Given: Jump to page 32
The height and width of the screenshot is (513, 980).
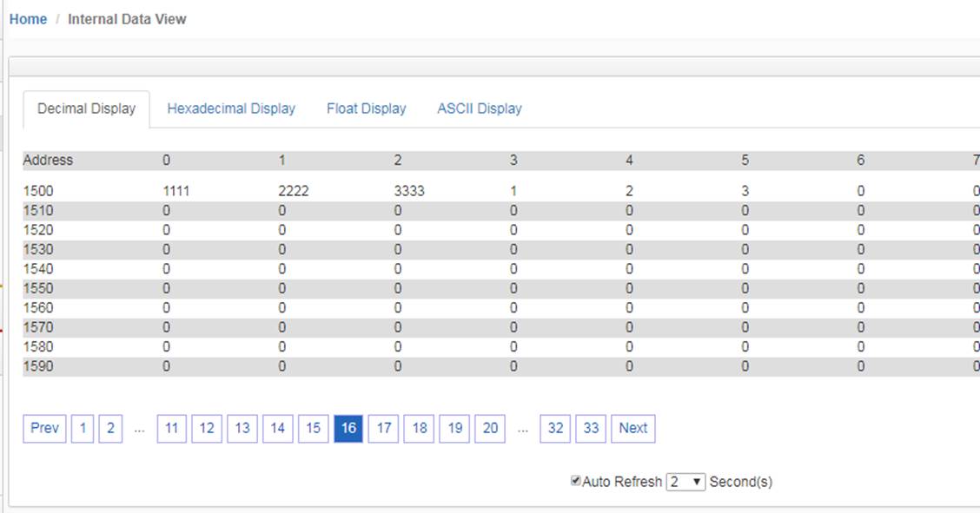Looking at the screenshot, I should point(555,429).
